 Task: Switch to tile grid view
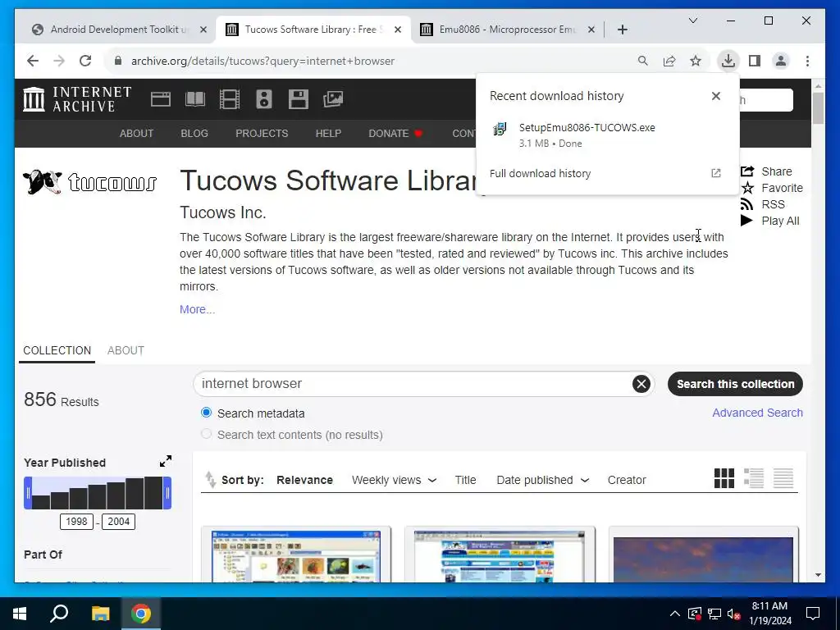(724, 478)
